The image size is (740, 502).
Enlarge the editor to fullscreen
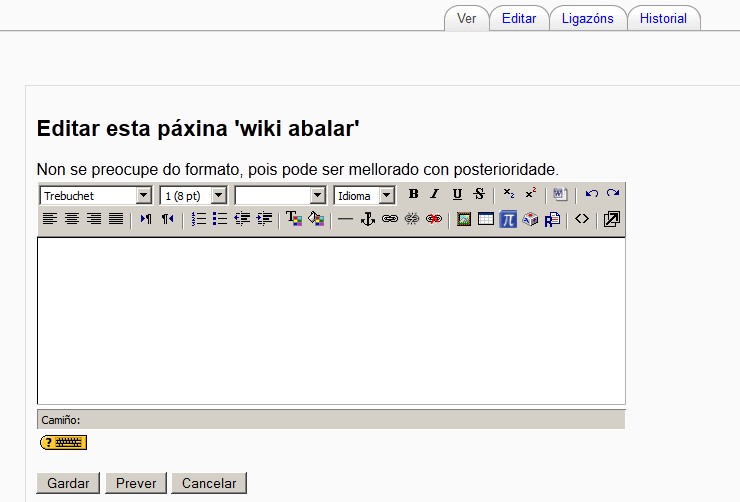(612, 219)
